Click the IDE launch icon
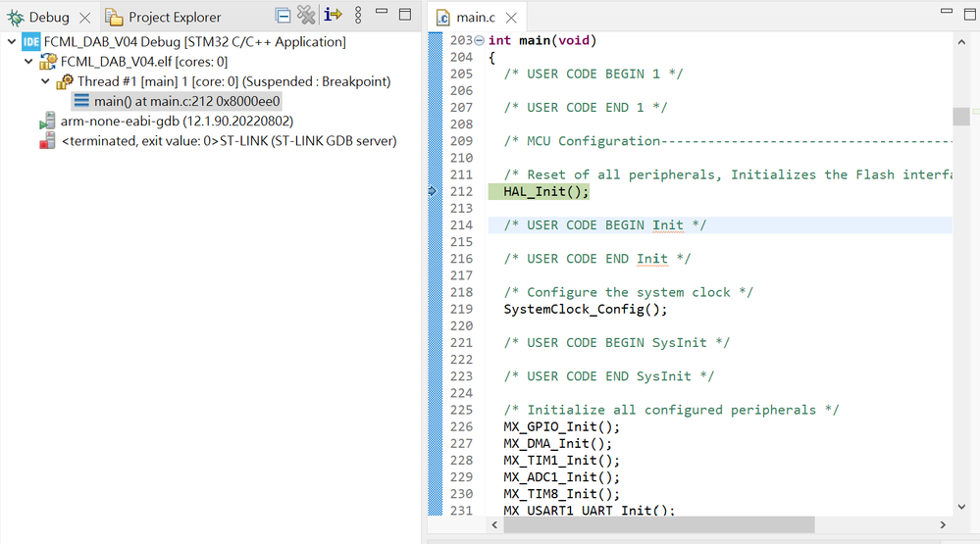Screen dimensions: 980x544 point(31,42)
